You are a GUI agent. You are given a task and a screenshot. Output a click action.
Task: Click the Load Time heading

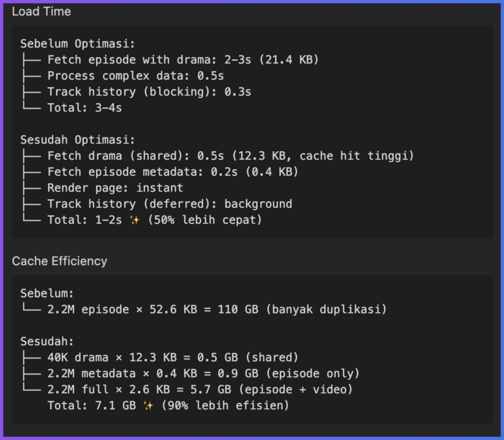pyautogui.click(x=41, y=11)
